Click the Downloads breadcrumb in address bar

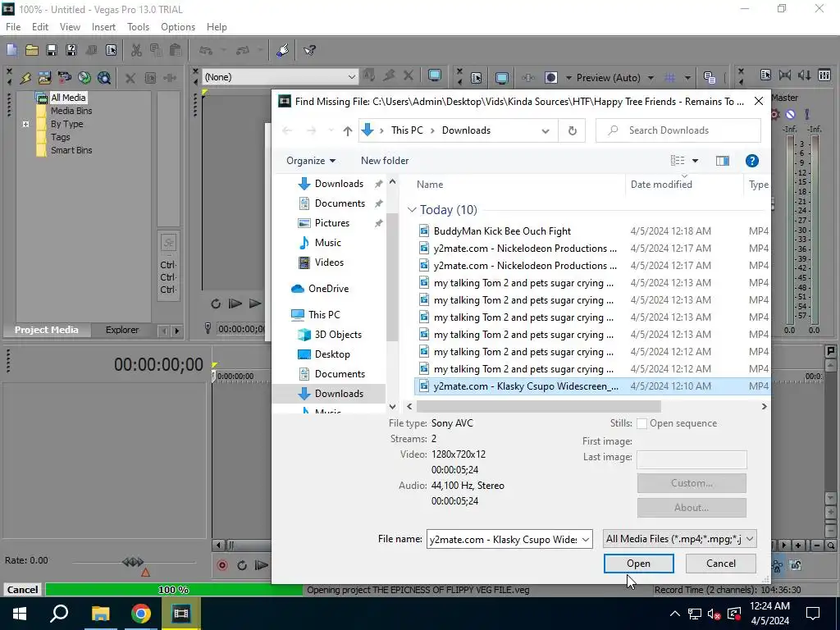click(466, 130)
